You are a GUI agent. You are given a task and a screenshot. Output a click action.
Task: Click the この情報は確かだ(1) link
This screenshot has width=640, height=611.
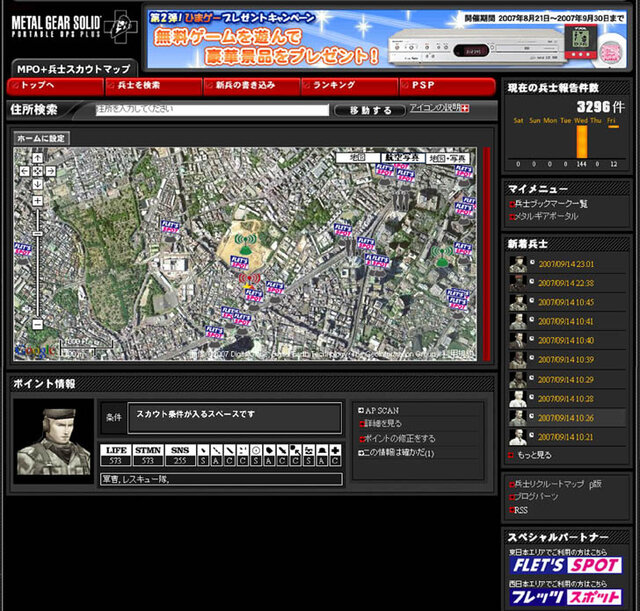tap(396, 453)
